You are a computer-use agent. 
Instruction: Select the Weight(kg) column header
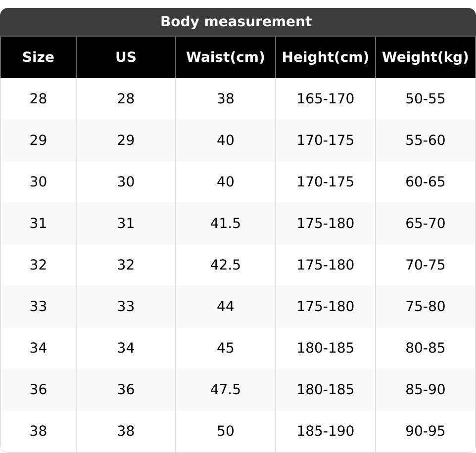[425, 57]
